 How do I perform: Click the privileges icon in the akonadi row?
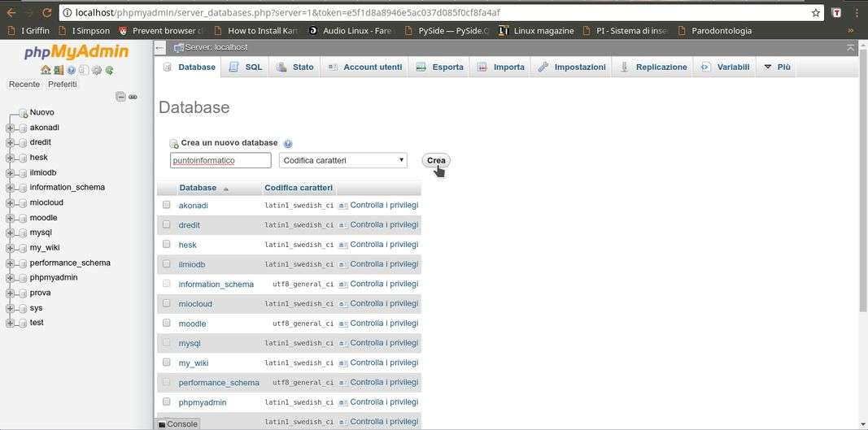pyautogui.click(x=343, y=206)
